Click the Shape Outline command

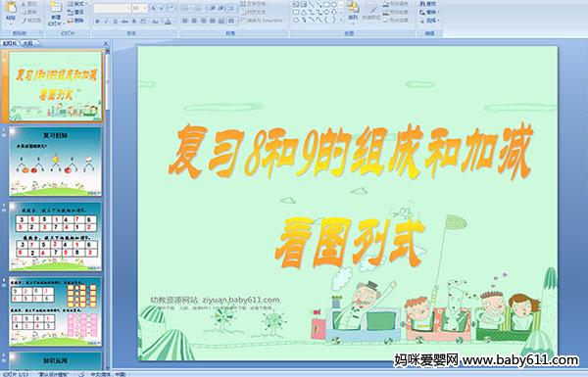[x=396, y=12]
